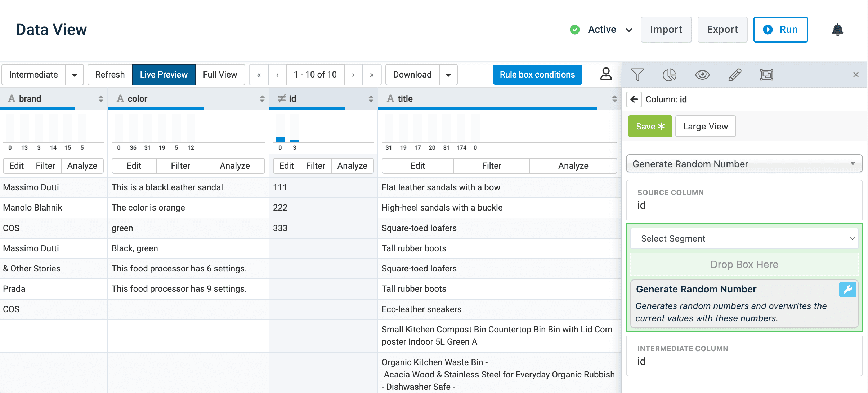Select the pencil edit icon
Viewport: 868px width, 393px height.
coord(734,75)
